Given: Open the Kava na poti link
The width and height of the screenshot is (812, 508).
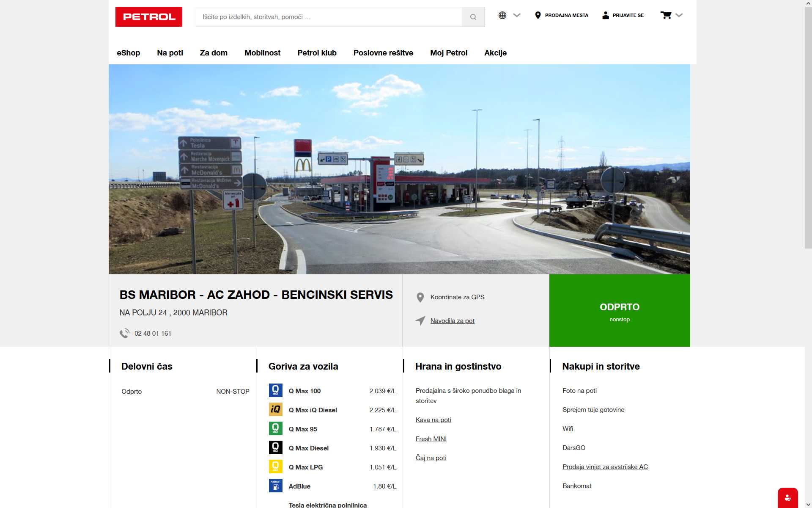Looking at the screenshot, I should click(433, 420).
